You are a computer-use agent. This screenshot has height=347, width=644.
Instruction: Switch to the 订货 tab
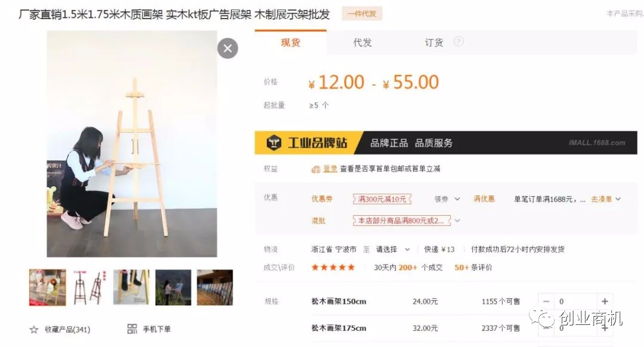[434, 42]
